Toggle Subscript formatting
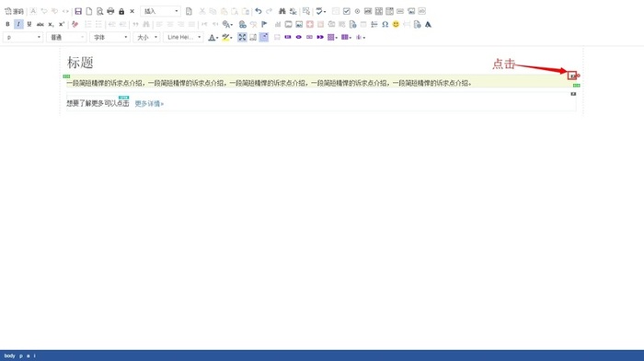This screenshot has height=361, width=644. 51,24
